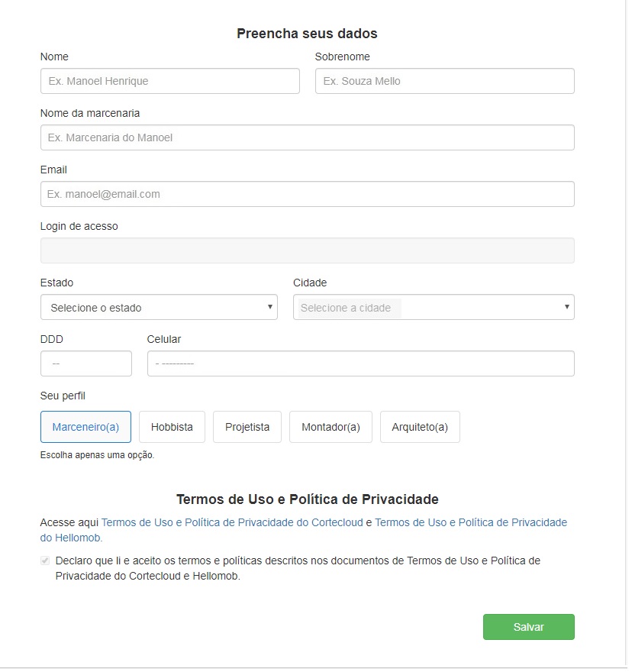Focus the Celular phone number field
The width and height of the screenshot is (632, 672).
(x=360, y=363)
